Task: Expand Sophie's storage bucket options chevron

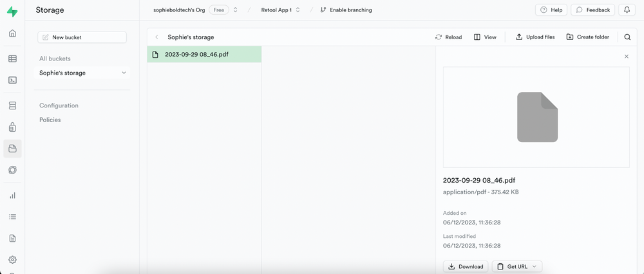Action: pos(124,73)
